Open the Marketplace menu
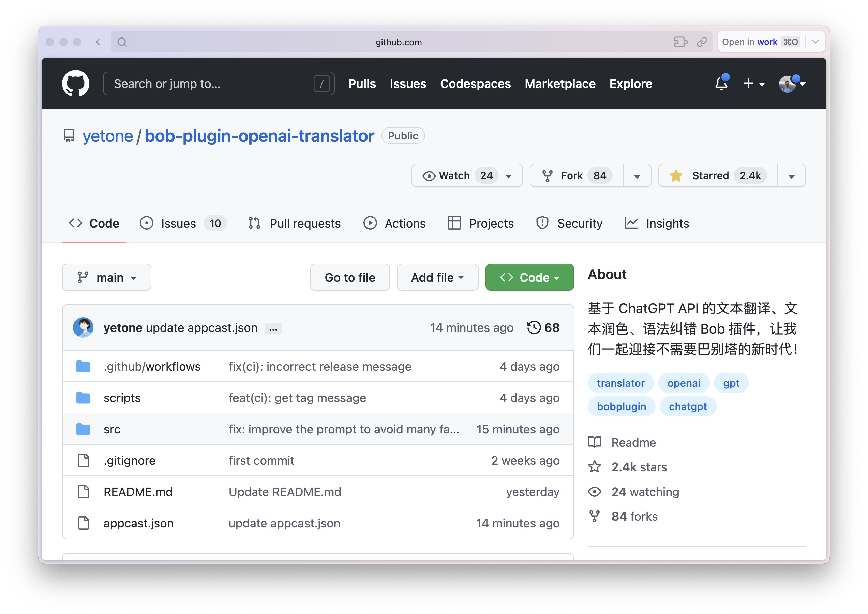Viewport: 868px width, 614px height. coord(560,83)
